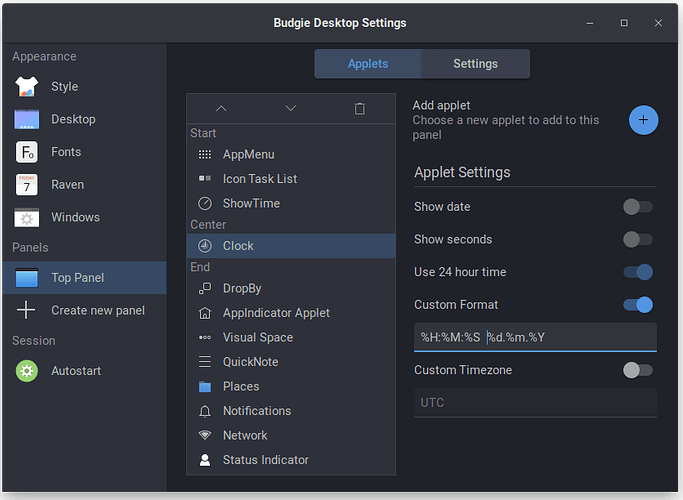Turn off the Custom Format switch
The width and height of the screenshot is (683, 500).
(637, 305)
